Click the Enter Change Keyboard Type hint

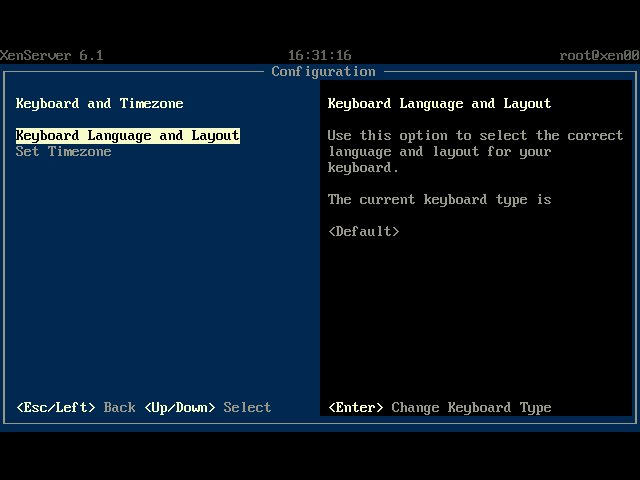click(x=440, y=407)
